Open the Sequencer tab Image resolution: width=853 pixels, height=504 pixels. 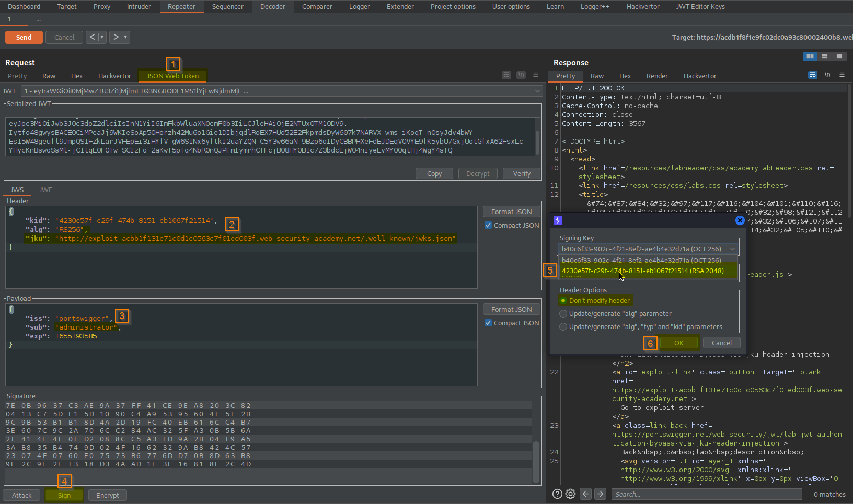pyautogui.click(x=228, y=6)
